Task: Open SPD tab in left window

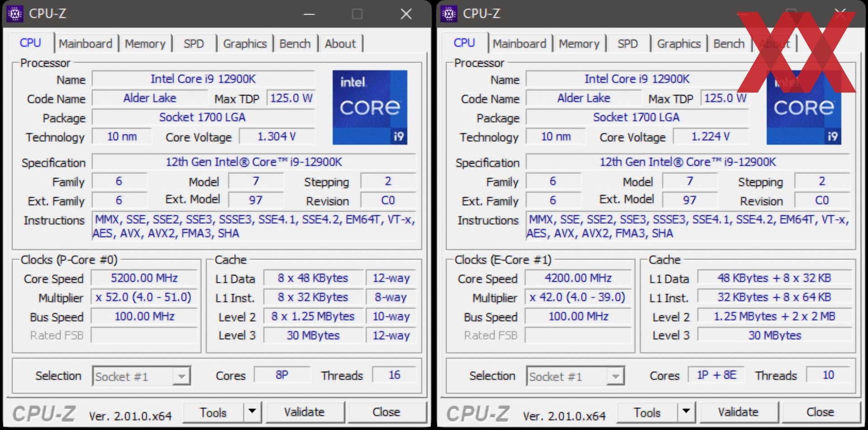Action: point(194,44)
